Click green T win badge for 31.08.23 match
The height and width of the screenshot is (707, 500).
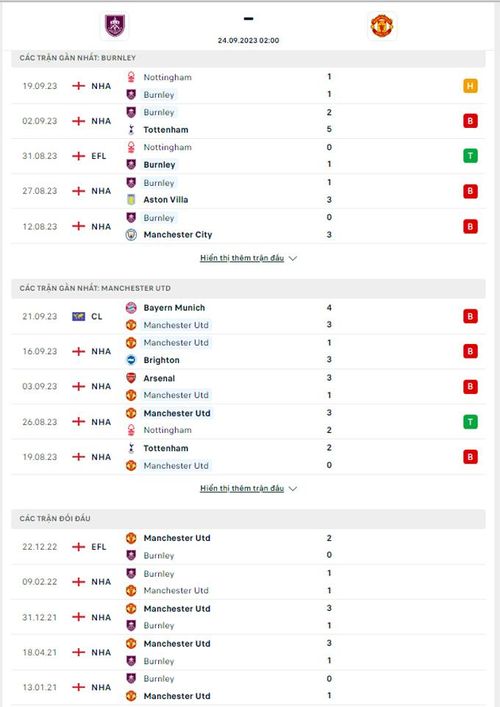[470, 156]
